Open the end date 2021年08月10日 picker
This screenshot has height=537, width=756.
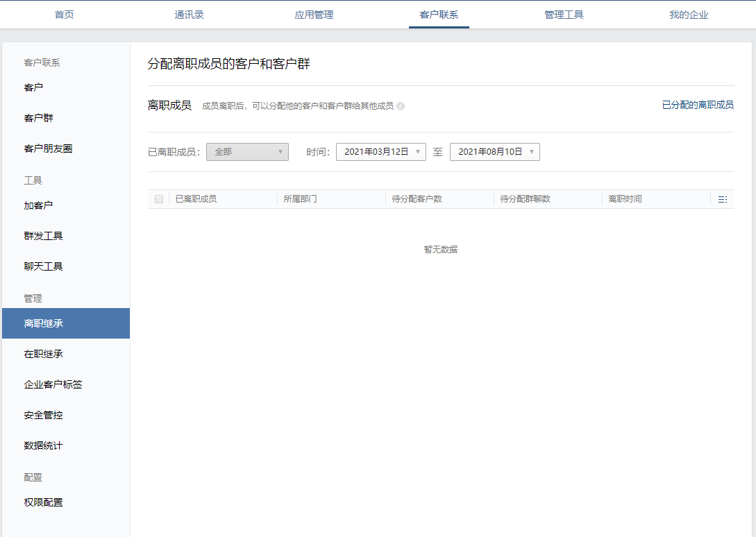pos(494,152)
